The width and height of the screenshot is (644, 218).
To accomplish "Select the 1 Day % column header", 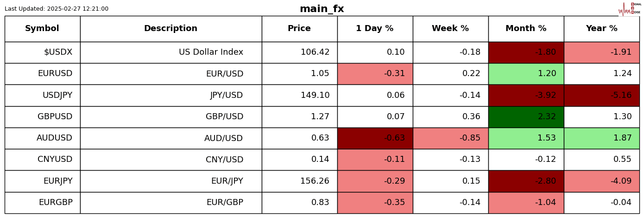I will click(x=375, y=29).
